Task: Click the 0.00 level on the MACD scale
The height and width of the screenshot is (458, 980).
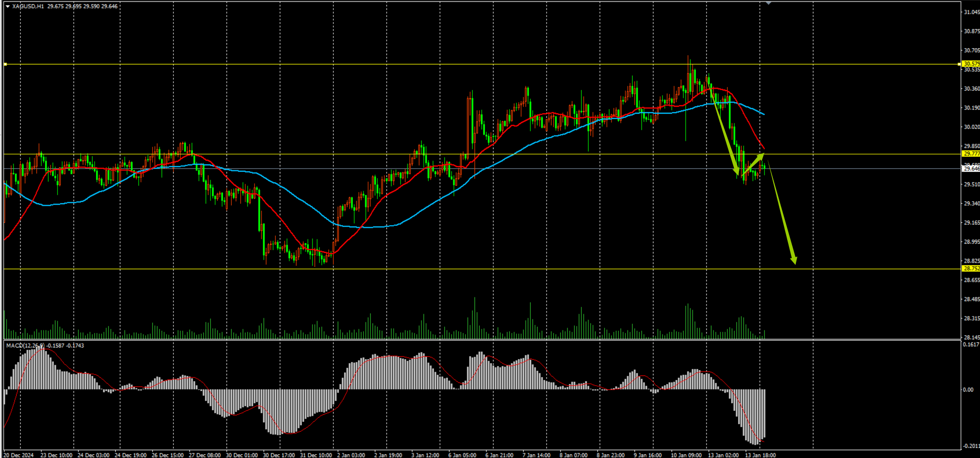Action: [968, 390]
